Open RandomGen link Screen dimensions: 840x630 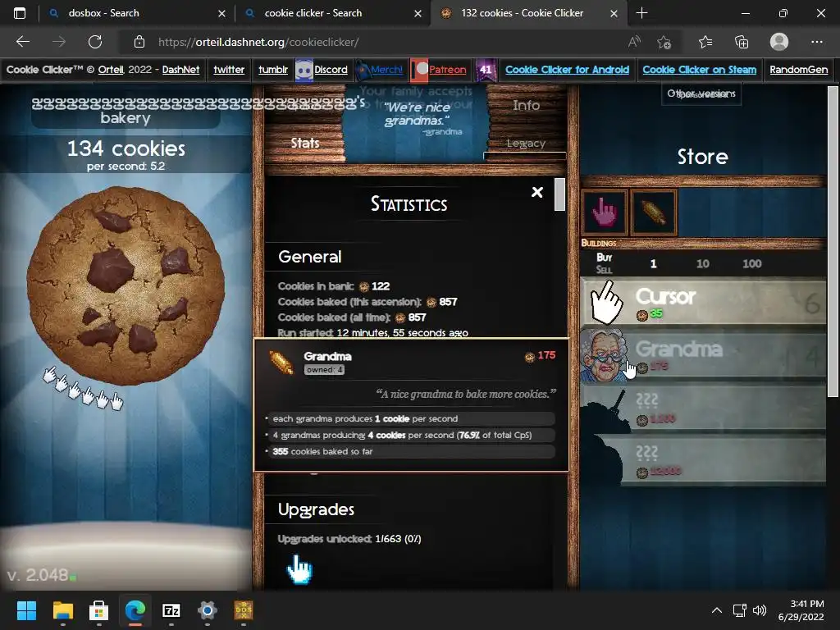pyautogui.click(x=798, y=70)
